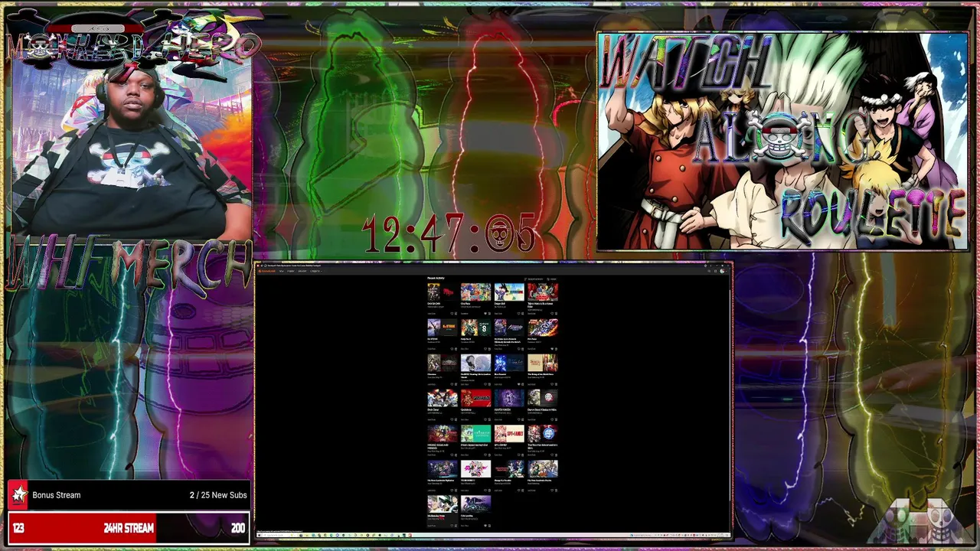Open the Kaiju No. 8 title link

point(465,339)
